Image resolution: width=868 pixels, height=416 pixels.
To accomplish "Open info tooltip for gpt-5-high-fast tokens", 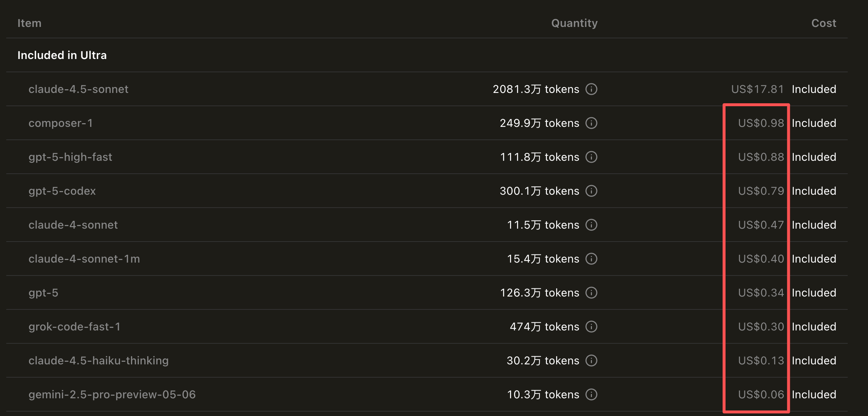I will pyautogui.click(x=591, y=157).
